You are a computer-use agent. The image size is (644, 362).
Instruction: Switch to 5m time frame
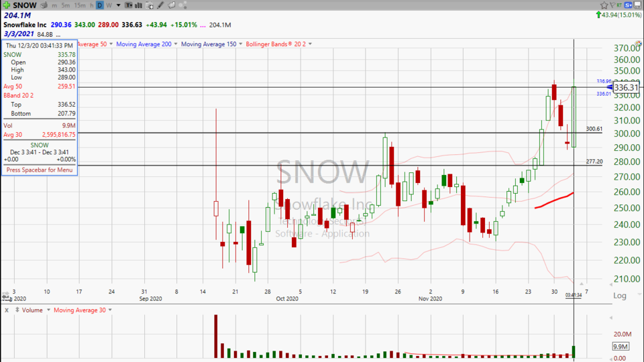pyautogui.click(x=66, y=5)
